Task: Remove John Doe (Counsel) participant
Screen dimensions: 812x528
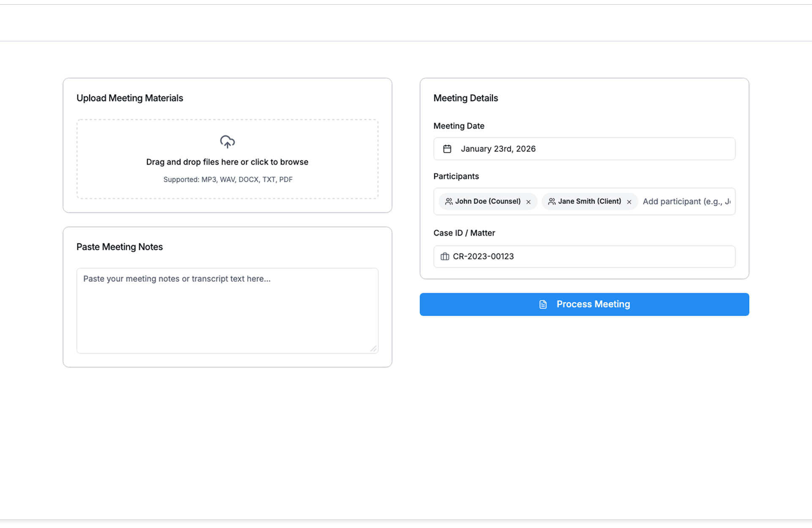Action: (x=528, y=202)
